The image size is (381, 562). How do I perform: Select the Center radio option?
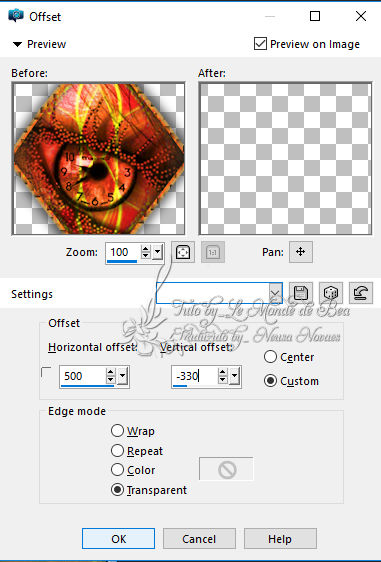[x=270, y=357]
